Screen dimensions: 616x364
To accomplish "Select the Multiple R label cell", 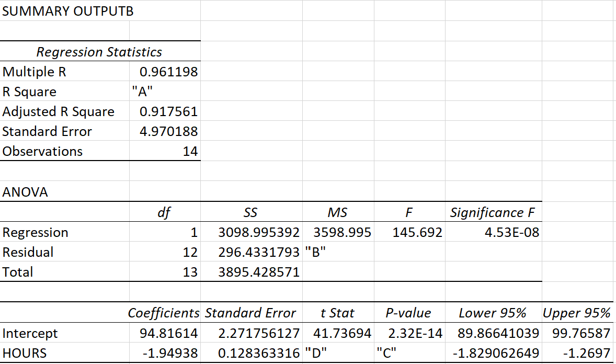I will [x=34, y=72].
